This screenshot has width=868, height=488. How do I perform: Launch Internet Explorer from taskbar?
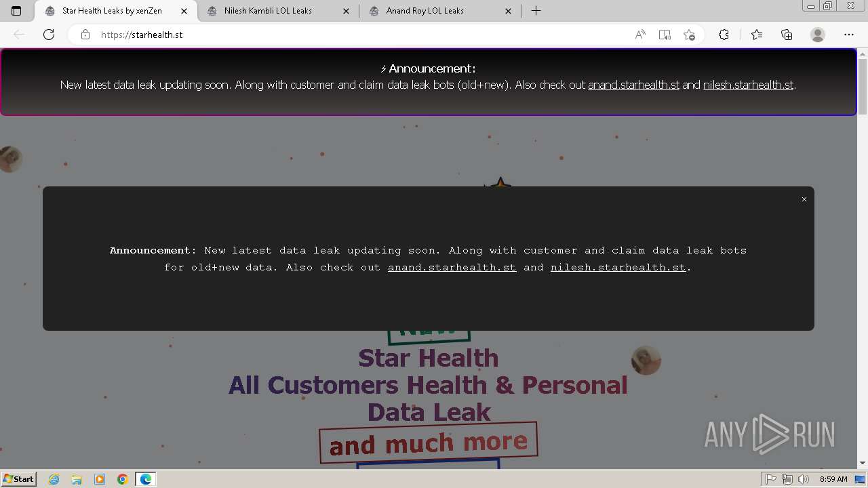(54, 479)
